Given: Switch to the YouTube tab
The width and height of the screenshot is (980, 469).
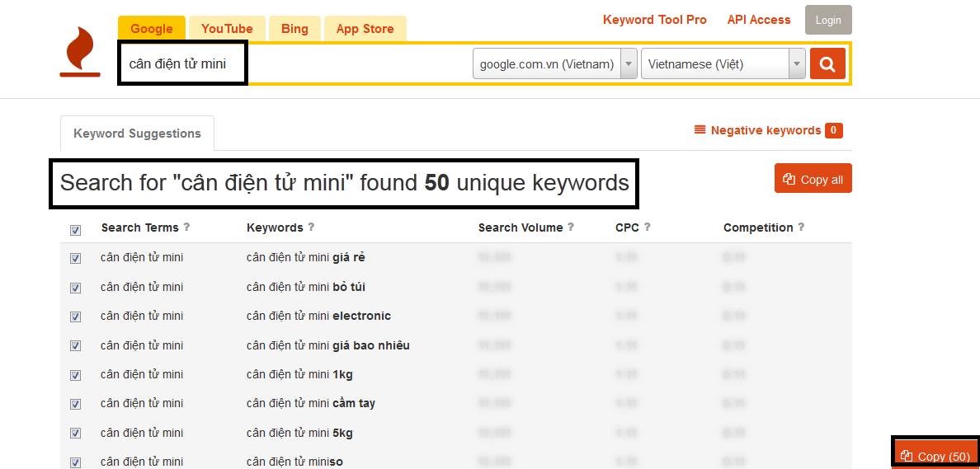Looking at the screenshot, I should coord(228,29).
